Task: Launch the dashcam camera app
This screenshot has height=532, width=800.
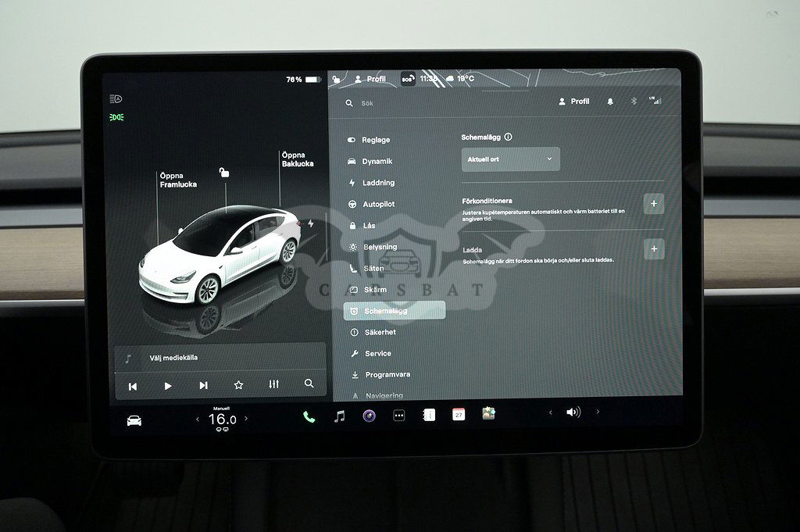Action: pyautogui.click(x=369, y=416)
